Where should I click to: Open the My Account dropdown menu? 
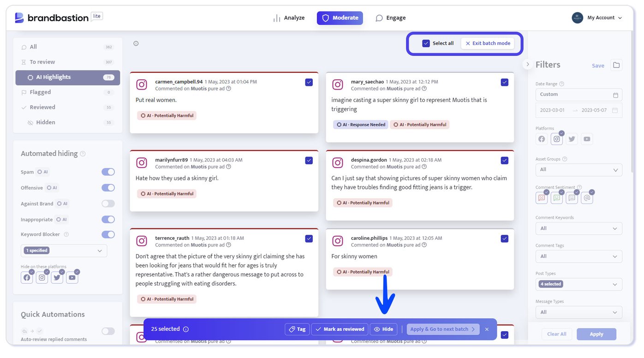point(597,18)
